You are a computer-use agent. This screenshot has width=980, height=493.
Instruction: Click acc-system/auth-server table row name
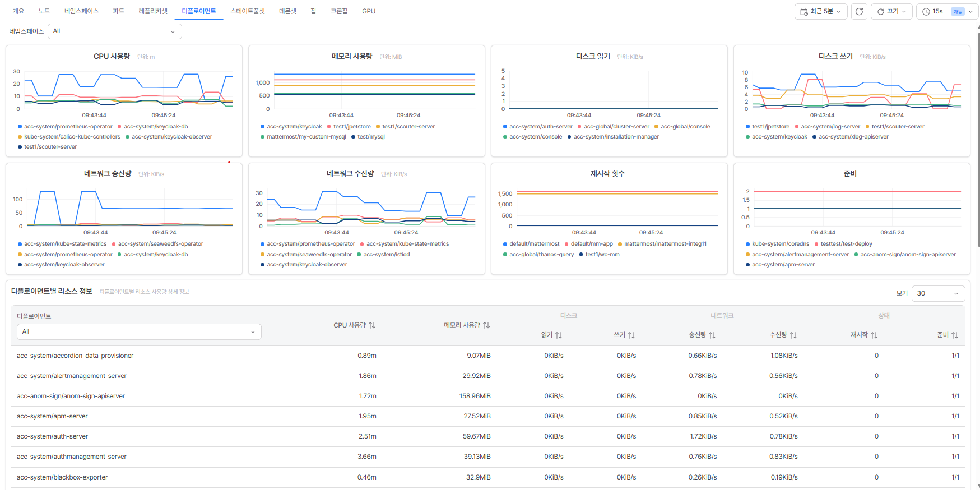tap(52, 436)
